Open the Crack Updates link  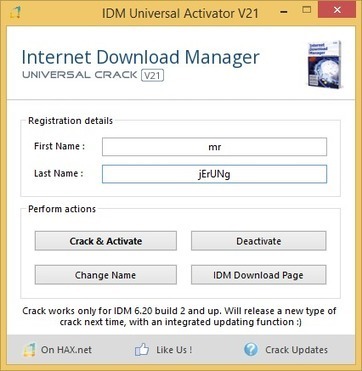tap(296, 350)
